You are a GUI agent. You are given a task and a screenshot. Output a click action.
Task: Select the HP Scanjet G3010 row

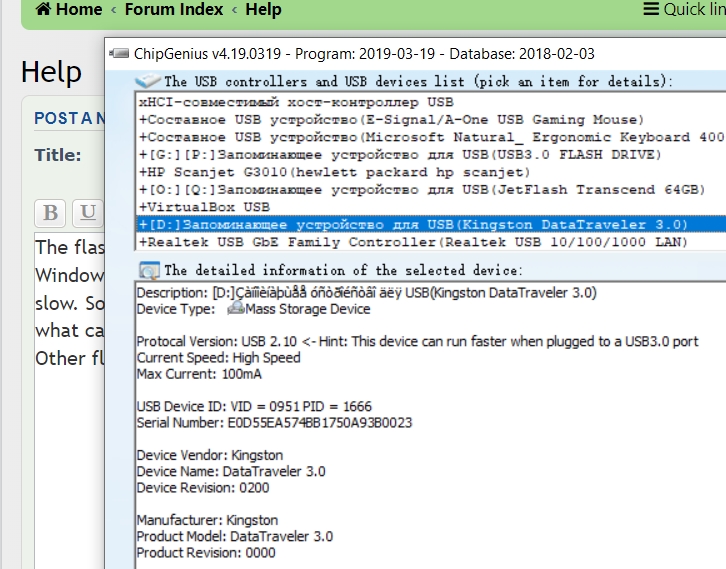(432, 172)
